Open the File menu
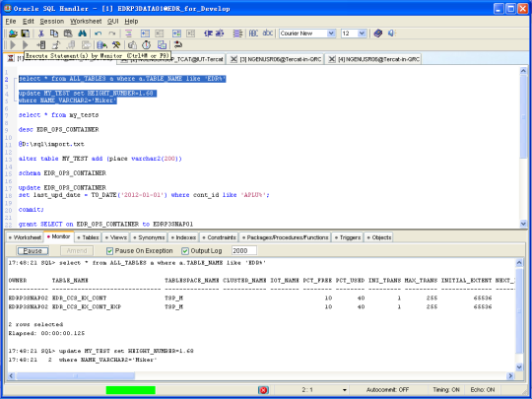Screen dimensions: 532x399 point(11,21)
